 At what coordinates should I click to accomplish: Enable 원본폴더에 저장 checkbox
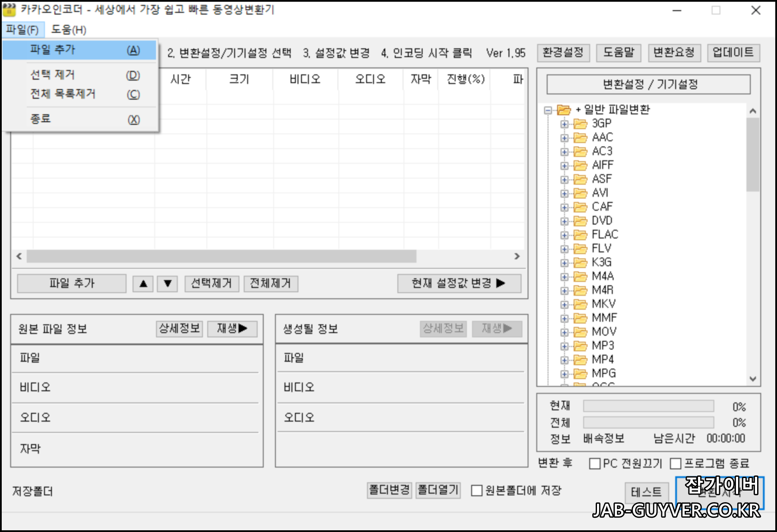tap(477, 491)
